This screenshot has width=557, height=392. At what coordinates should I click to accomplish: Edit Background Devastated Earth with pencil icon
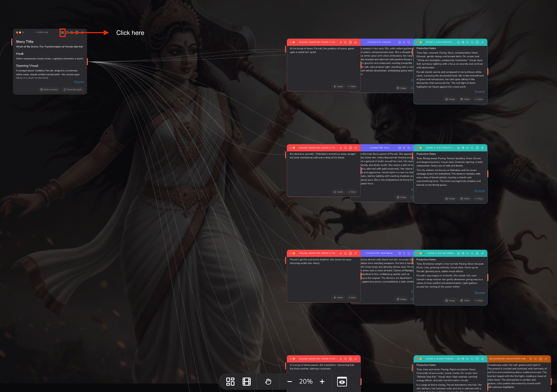pyautogui.click(x=546, y=359)
